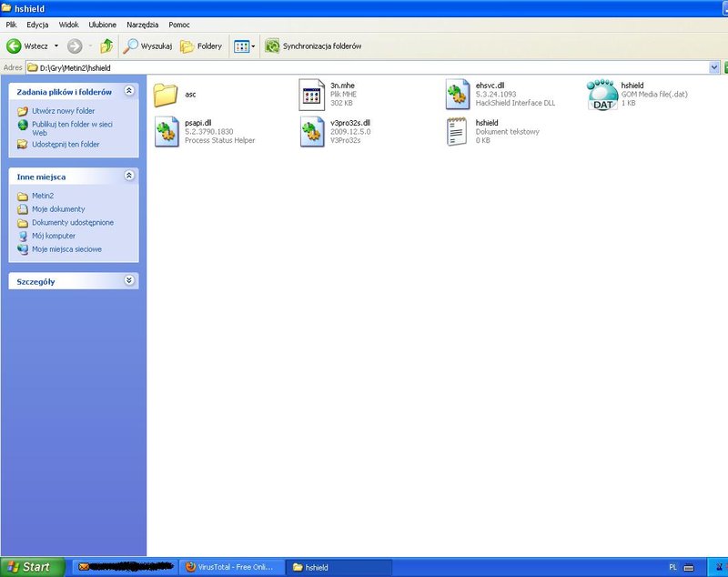This screenshot has height=577, width=728.
Task: Collapse the Inne miejsca panel
Action: [x=129, y=176]
